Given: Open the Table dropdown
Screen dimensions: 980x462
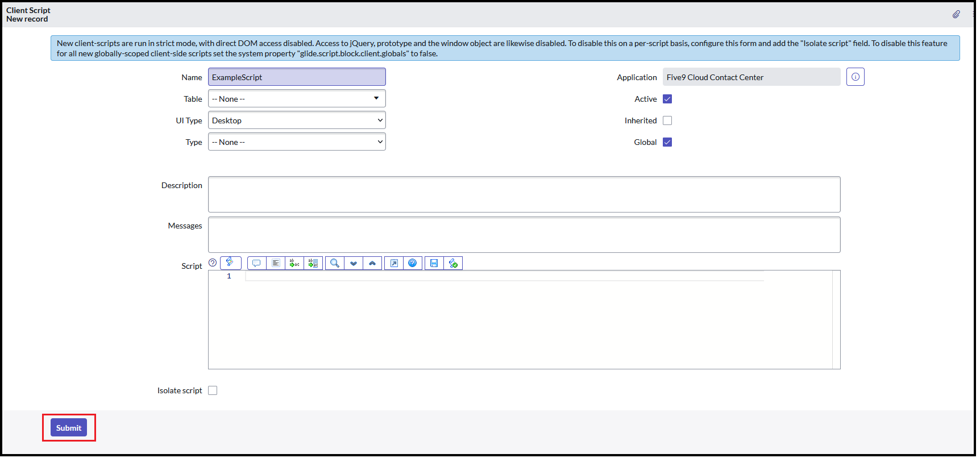Looking at the screenshot, I should pos(297,98).
